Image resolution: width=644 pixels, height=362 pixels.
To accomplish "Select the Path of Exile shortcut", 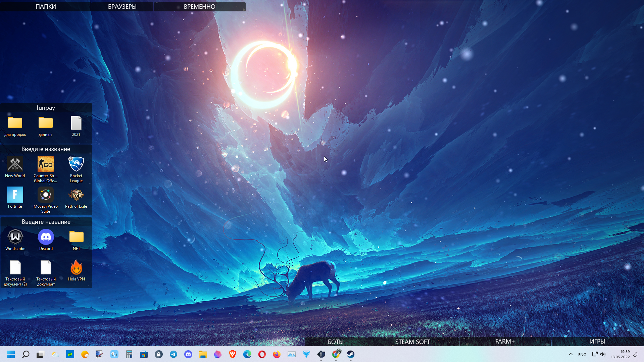I will point(76,198).
